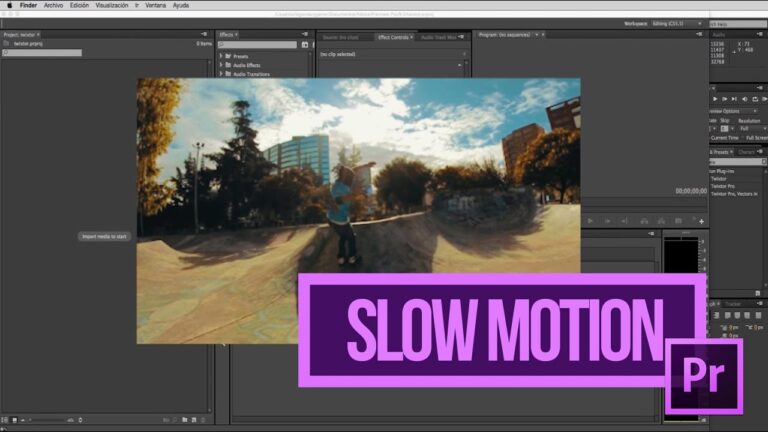
Task: Open the Visualización menu
Action: (x=112, y=5)
